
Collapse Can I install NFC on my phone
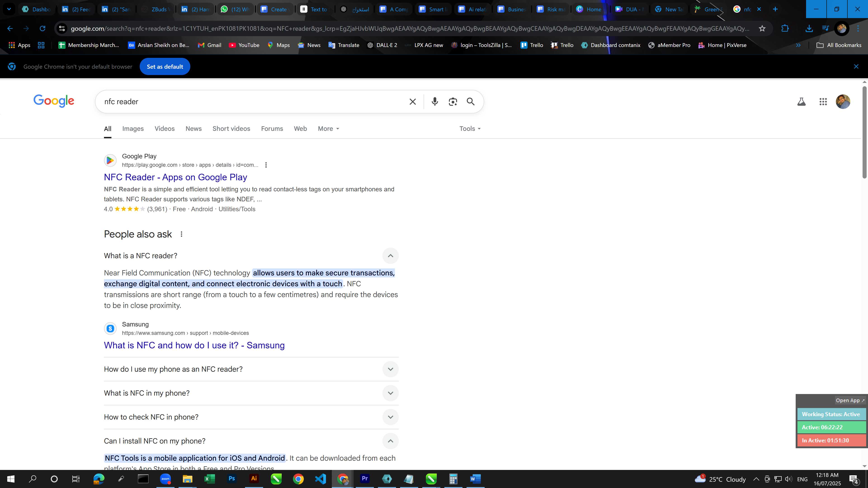[x=390, y=441]
